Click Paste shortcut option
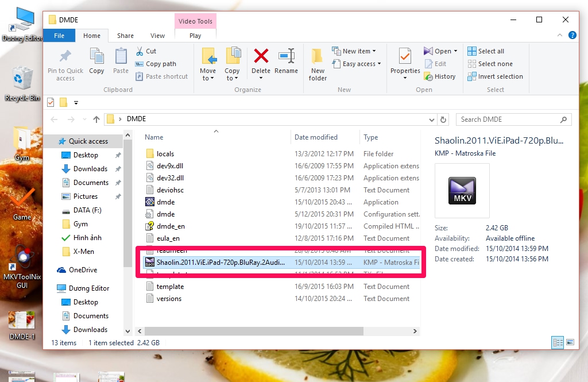The height and width of the screenshot is (382, 588). click(x=161, y=76)
